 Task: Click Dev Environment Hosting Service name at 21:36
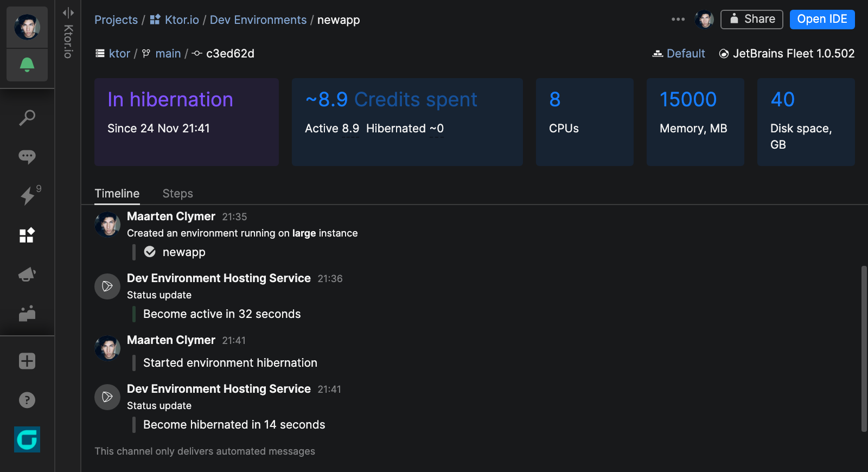(219, 278)
